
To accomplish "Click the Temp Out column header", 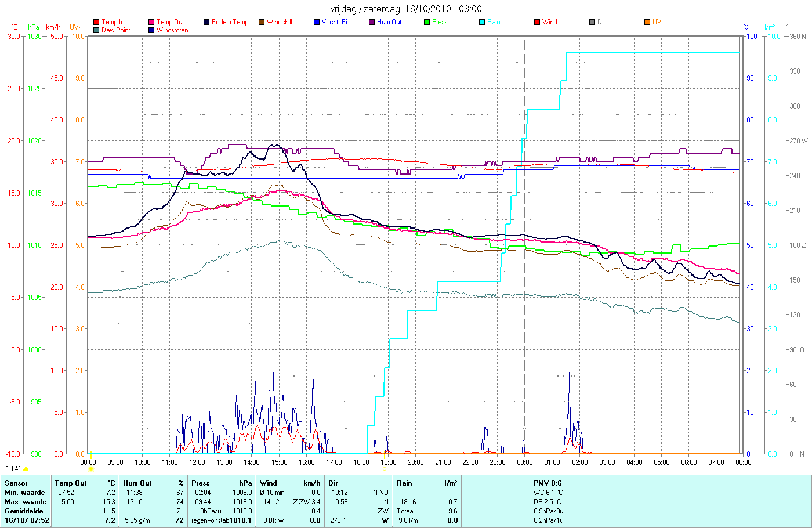I will pyautogui.click(x=71, y=483).
